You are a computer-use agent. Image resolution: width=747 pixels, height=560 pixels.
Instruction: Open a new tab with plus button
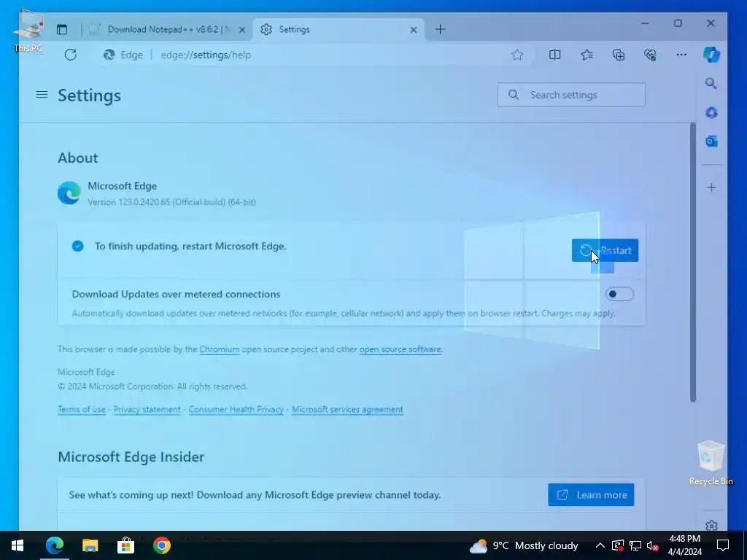coord(440,29)
